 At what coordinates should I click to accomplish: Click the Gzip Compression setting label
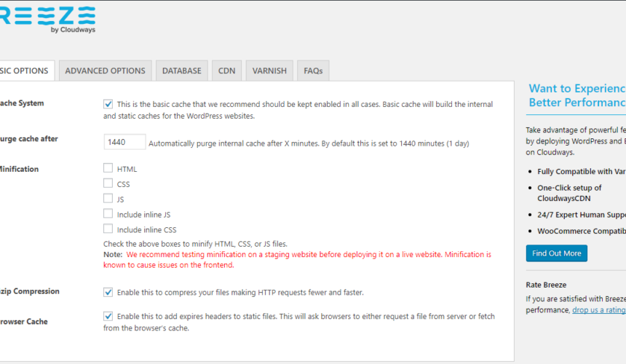[x=30, y=291]
